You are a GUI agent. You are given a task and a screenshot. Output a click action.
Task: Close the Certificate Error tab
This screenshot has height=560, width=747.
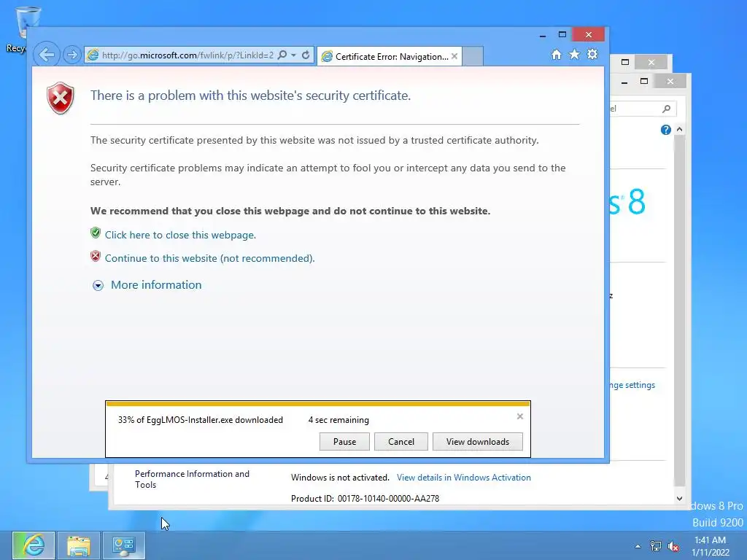(x=454, y=56)
